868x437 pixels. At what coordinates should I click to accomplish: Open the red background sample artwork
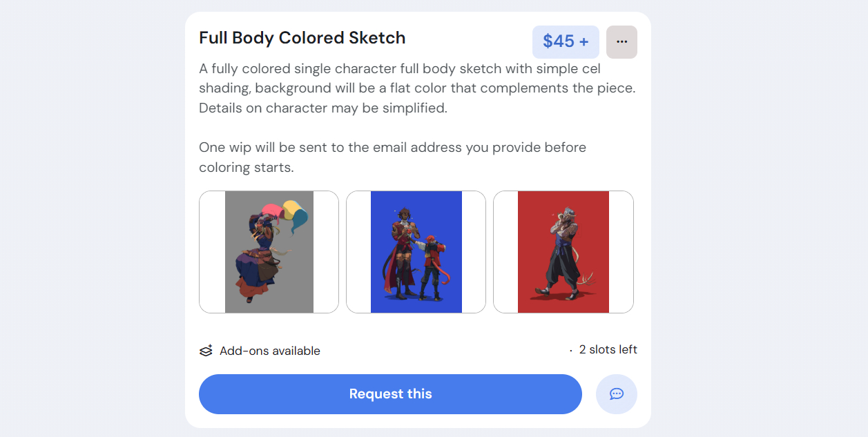(563, 252)
